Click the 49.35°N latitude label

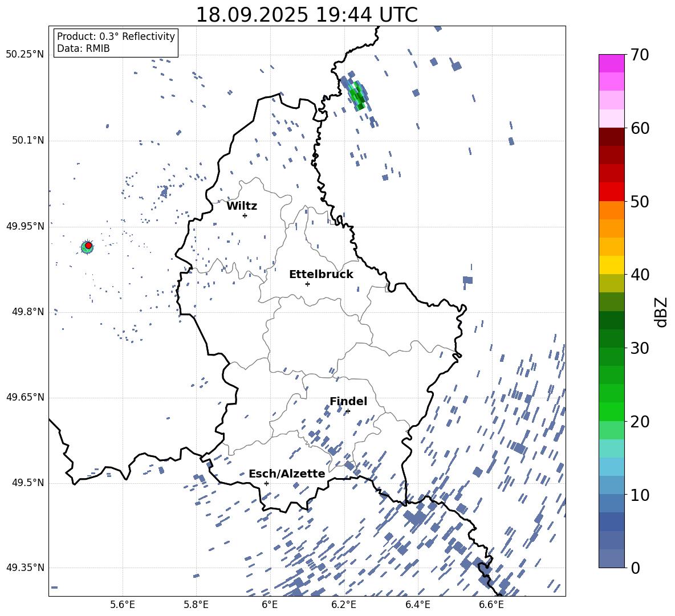(x=25, y=568)
